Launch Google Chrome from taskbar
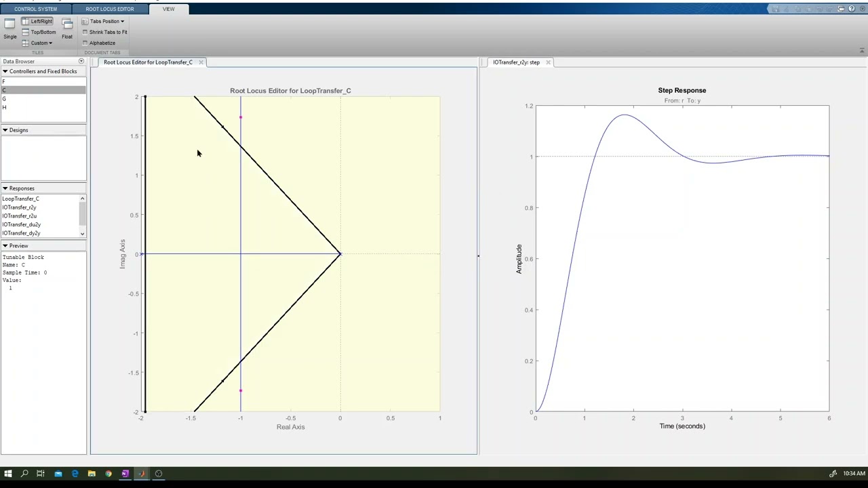This screenshot has height=488, width=868. 108,474
